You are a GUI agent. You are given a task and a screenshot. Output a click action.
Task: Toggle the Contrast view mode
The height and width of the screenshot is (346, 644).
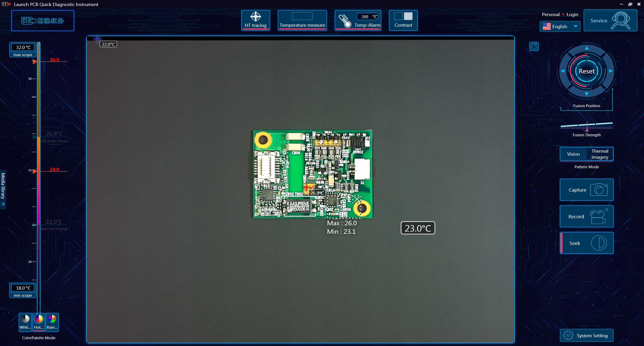pyautogui.click(x=403, y=20)
